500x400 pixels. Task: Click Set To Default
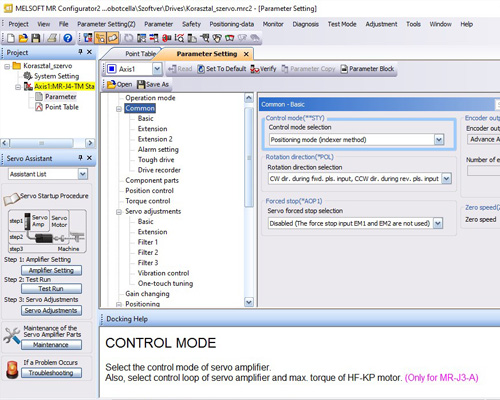[222, 69]
